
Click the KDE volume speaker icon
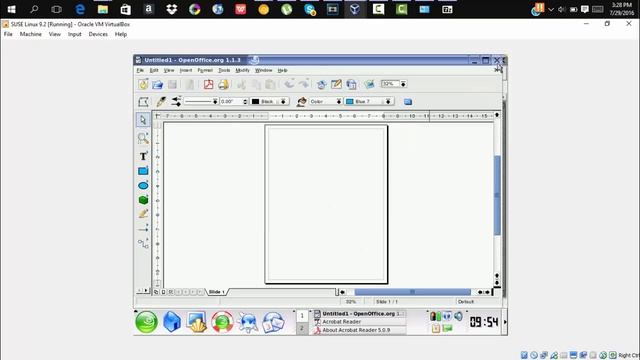point(459,316)
